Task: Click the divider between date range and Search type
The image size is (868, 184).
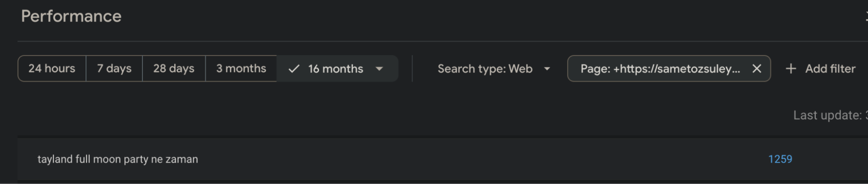Action: point(412,69)
